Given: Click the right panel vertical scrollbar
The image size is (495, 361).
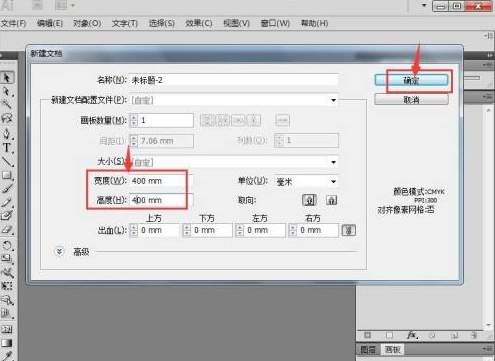Looking at the screenshot, I should (x=488, y=217).
